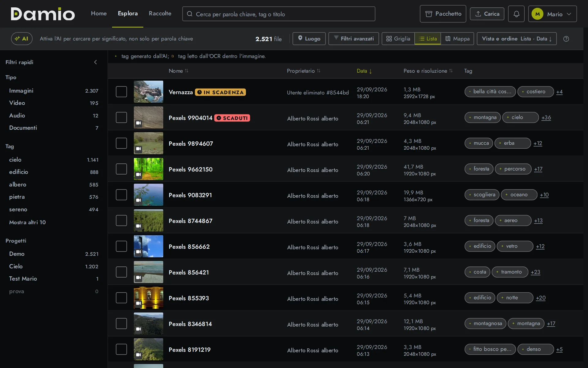Go to the Home tab

99,13
